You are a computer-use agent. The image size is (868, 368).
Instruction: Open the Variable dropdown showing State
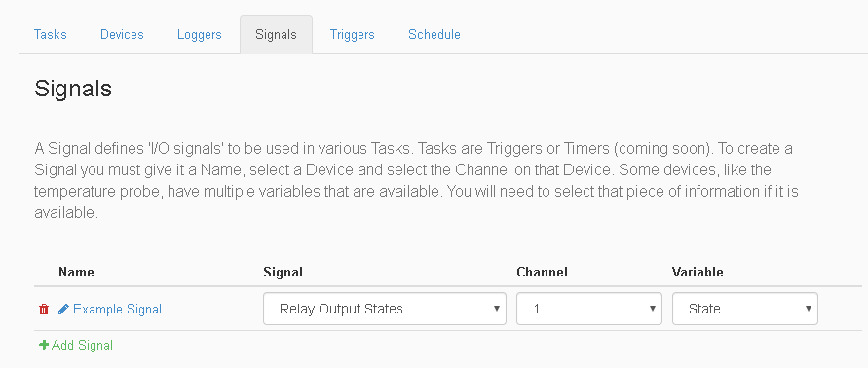point(745,309)
